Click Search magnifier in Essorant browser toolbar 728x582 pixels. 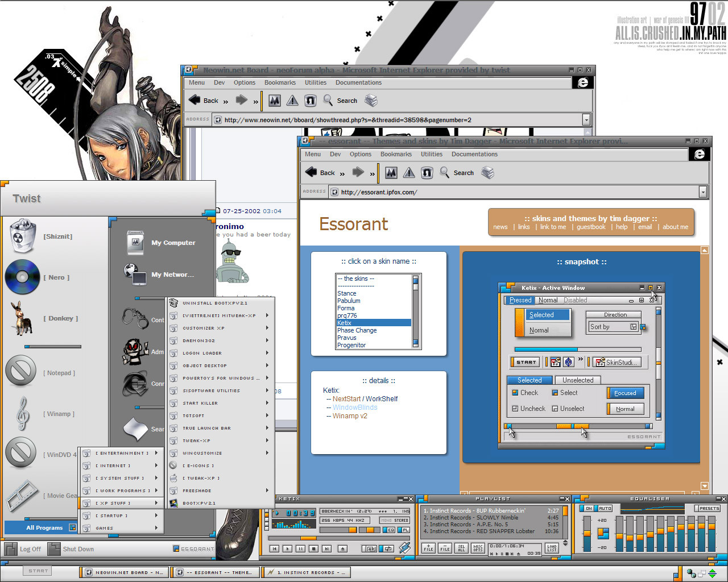(x=444, y=172)
